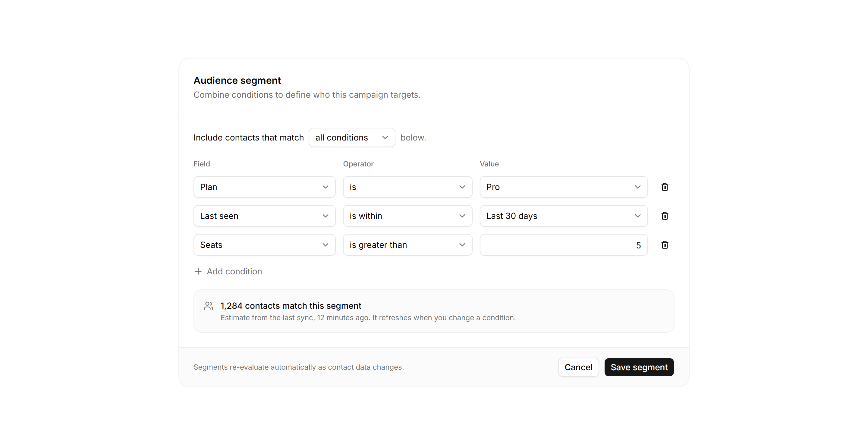Image resolution: width=868 pixels, height=445 pixels.
Task: Open the Last seen field dropdown
Action: click(265, 216)
